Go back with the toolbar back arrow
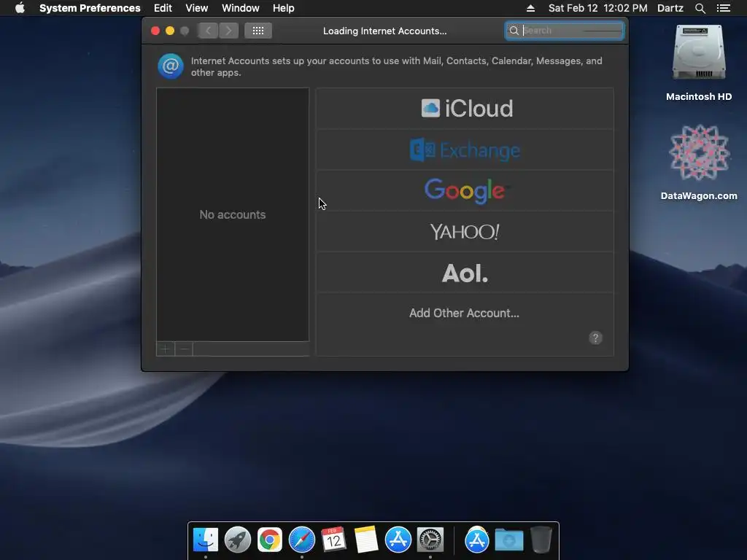747x560 pixels. point(208,31)
